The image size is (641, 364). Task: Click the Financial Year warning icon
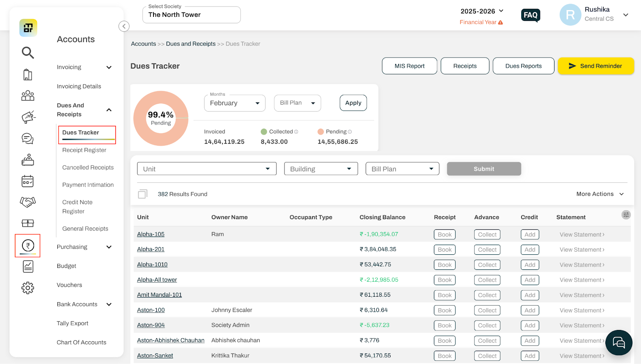point(500,22)
